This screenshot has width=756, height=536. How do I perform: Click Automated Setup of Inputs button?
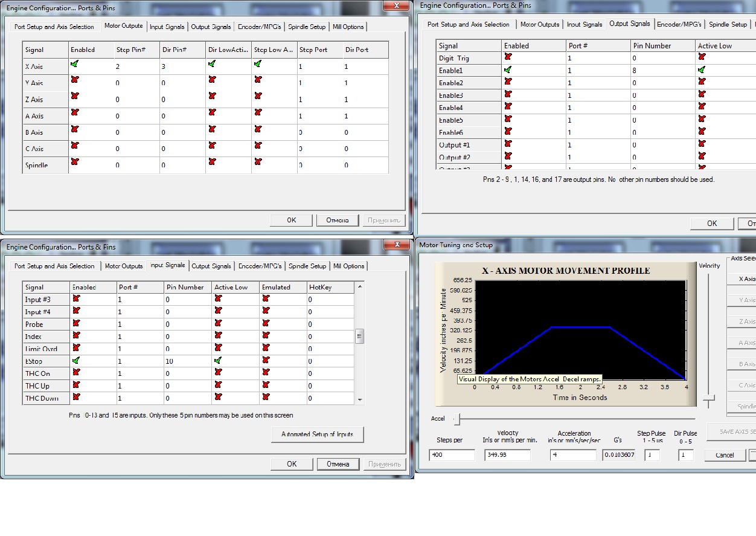coord(318,434)
